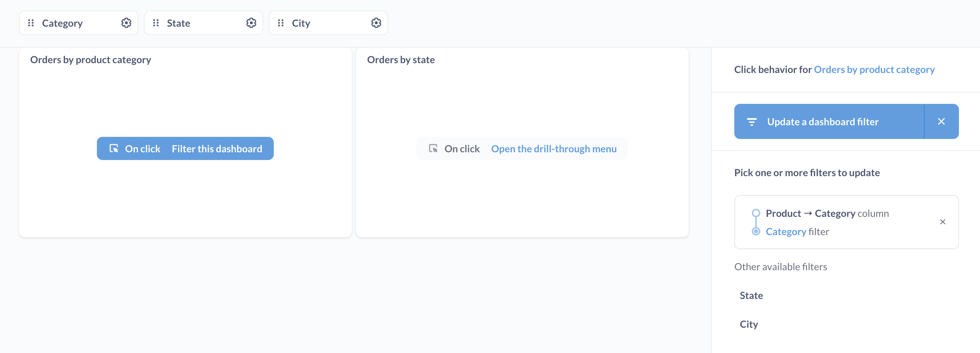Click the Orders by state card title

401,59
